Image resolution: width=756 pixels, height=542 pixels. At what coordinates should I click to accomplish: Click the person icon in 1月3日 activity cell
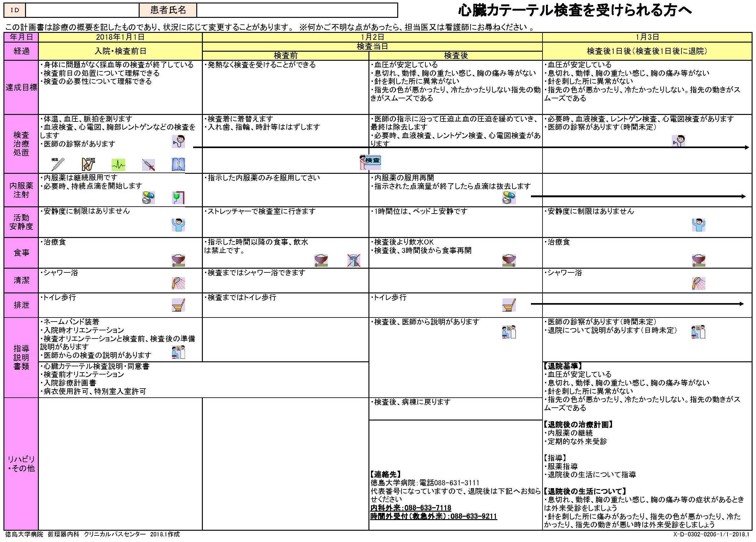click(x=698, y=225)
